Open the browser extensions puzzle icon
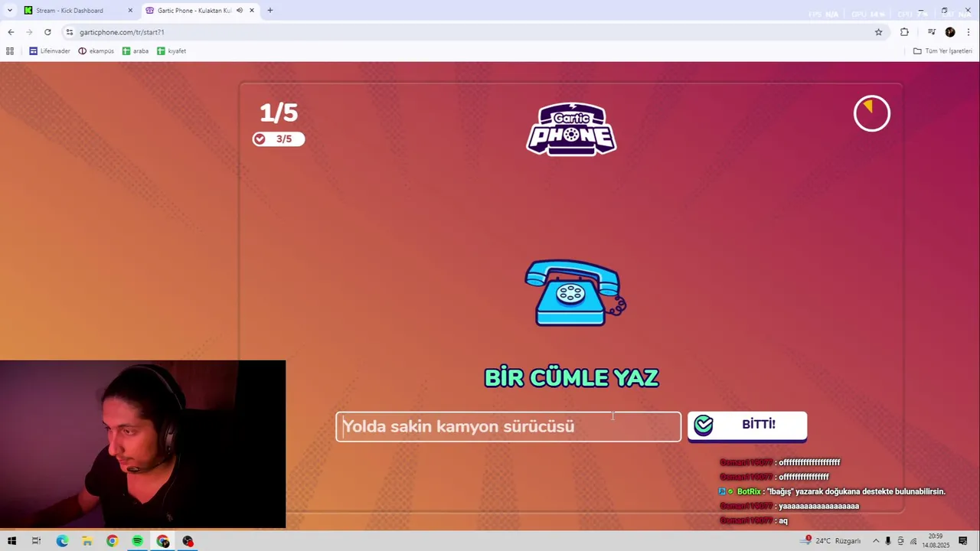The image size is (980, 551). (904, 32)
